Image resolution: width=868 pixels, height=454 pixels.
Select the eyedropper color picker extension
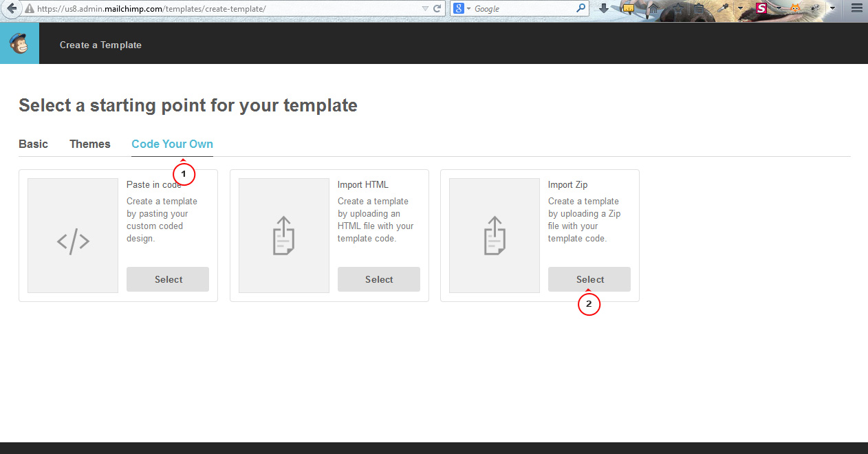[723, 8]
